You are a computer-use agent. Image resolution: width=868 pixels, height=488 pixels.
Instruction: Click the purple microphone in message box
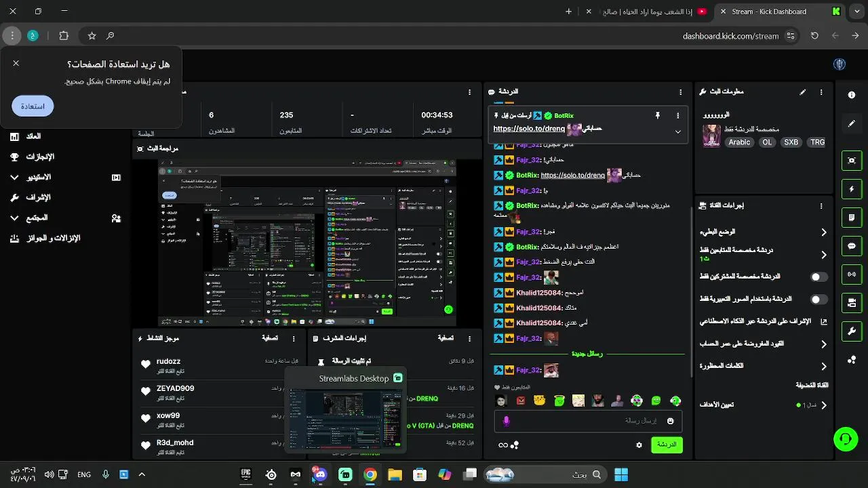click(506, 421)
